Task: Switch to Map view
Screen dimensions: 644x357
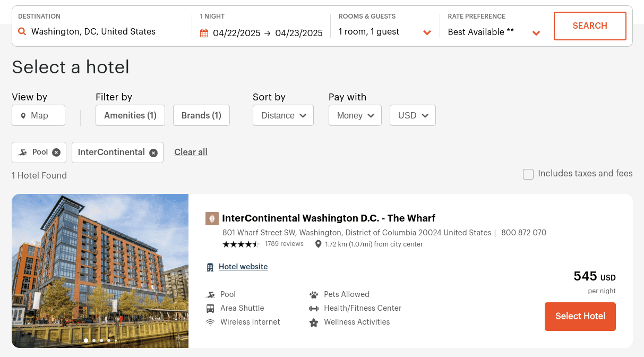Action: coord(38,115)
